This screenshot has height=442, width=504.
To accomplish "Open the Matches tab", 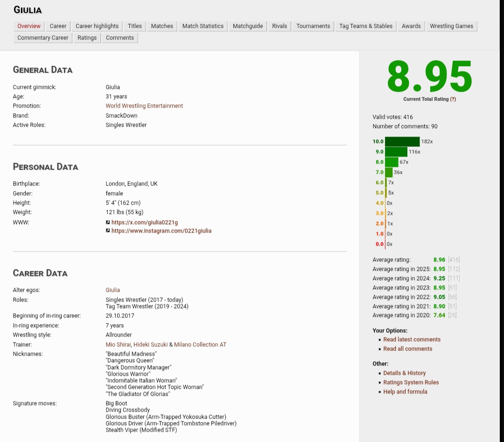I will click(162, 26).
